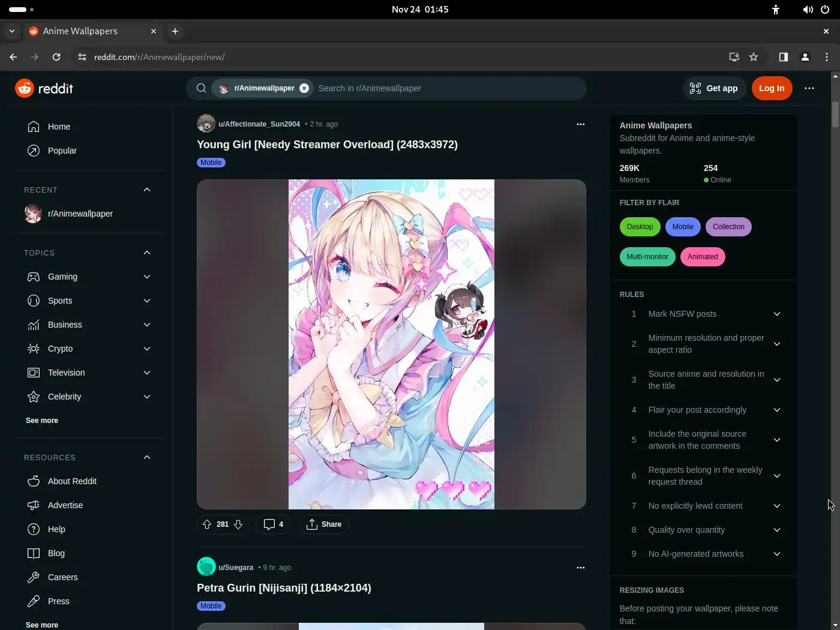
Task: Expand the Sports topic
Action: pos(147,301)
